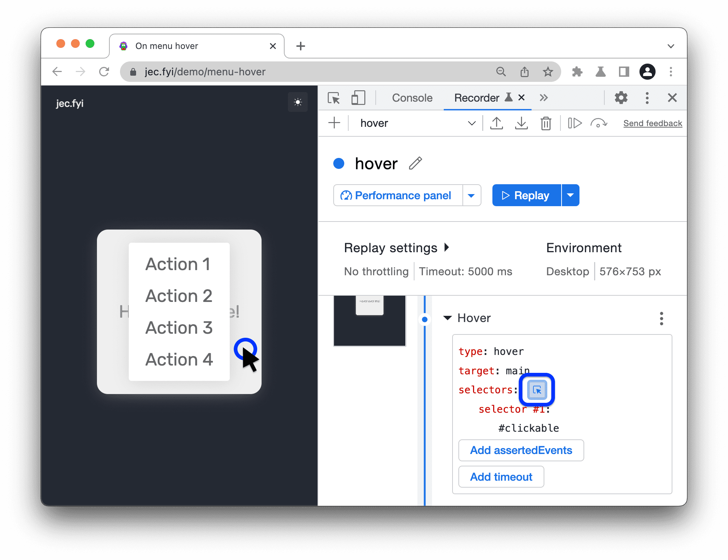Expand the Hover step details
Viewport: 728px width, 560px height.
(x=449, y=318)
